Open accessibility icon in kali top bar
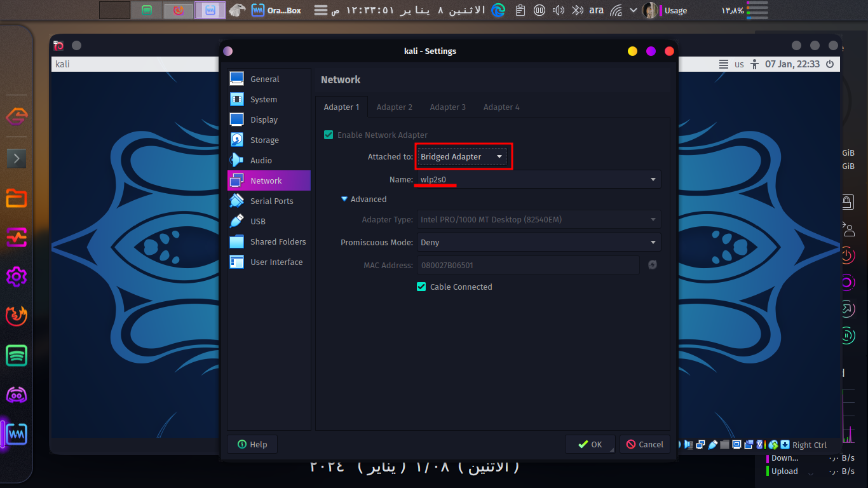This screenshot has height=488, width=868. [755, 64]
